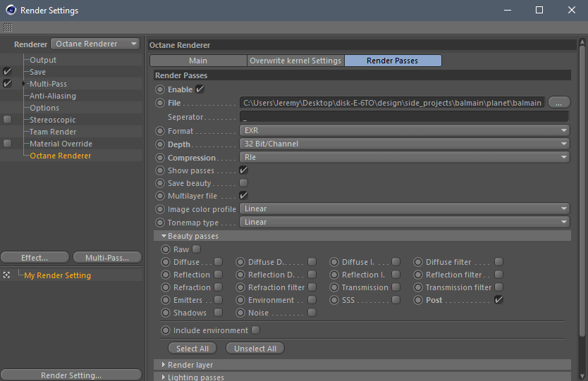The image size is (588, 381).
Task: Open the Format dropdown showing EXR
Action: [x=405, y=130]
